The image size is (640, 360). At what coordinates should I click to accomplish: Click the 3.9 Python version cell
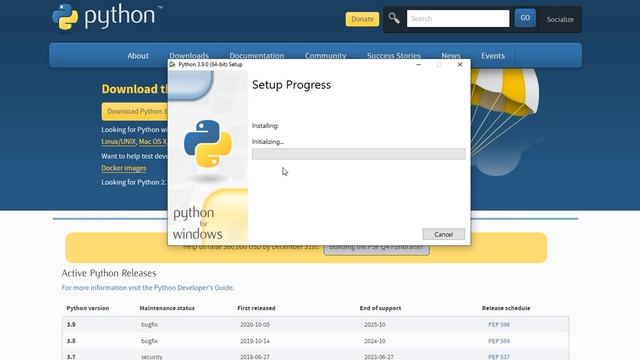[71, 324]
